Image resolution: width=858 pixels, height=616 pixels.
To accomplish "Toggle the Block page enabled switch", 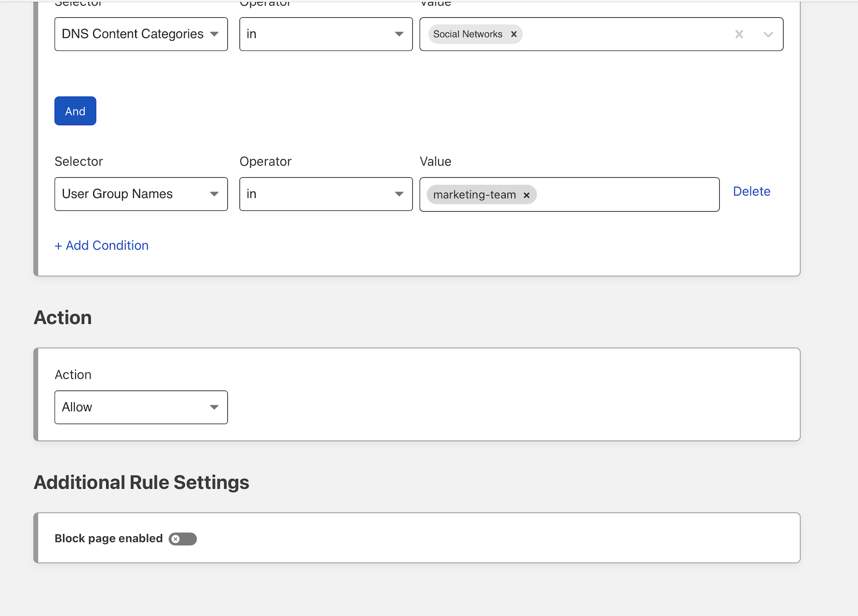I will (x=183, y=539).
